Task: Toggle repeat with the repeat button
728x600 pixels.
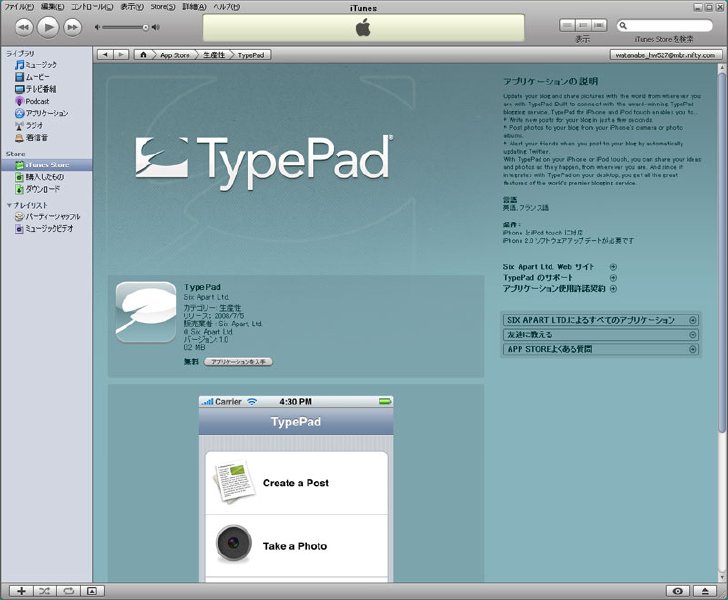Action: pos(68,591)
